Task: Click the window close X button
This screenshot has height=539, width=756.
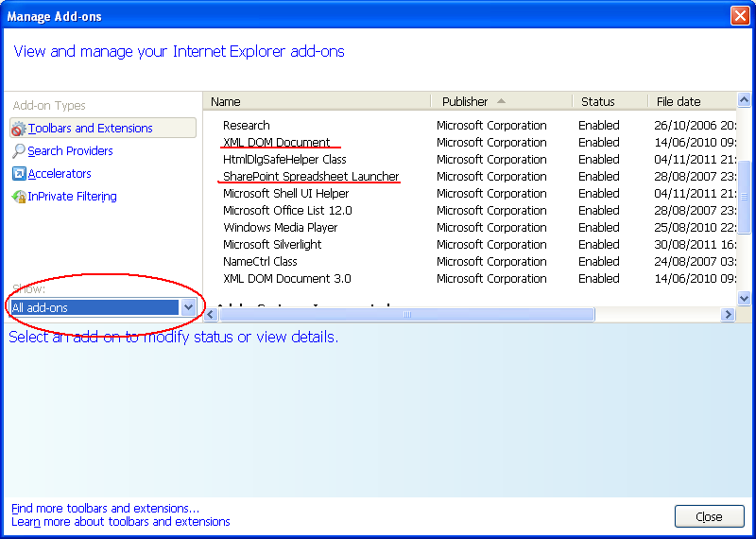Action: (740, 16)
